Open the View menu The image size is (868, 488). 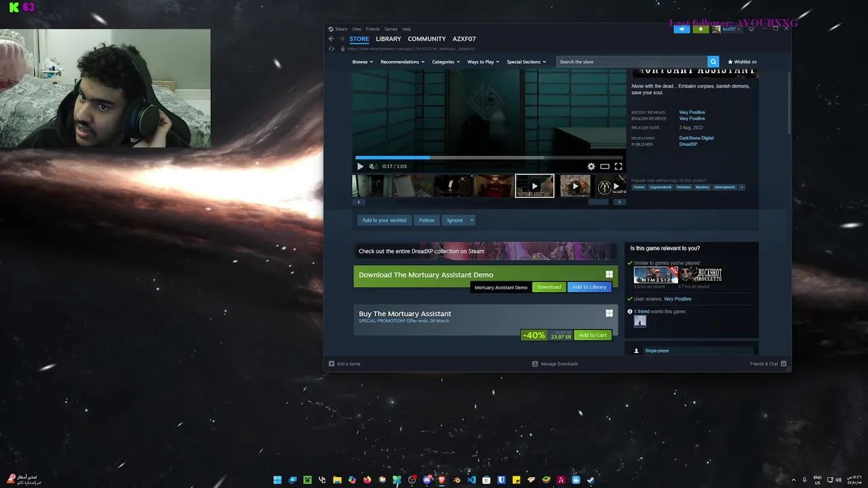click(x=357, y=29)
